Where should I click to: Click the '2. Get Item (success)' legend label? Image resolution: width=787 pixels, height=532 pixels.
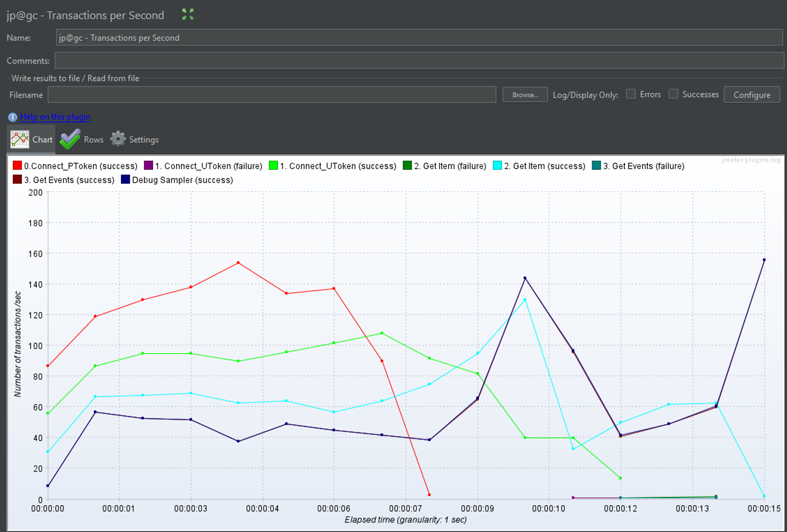pos(544,166)
